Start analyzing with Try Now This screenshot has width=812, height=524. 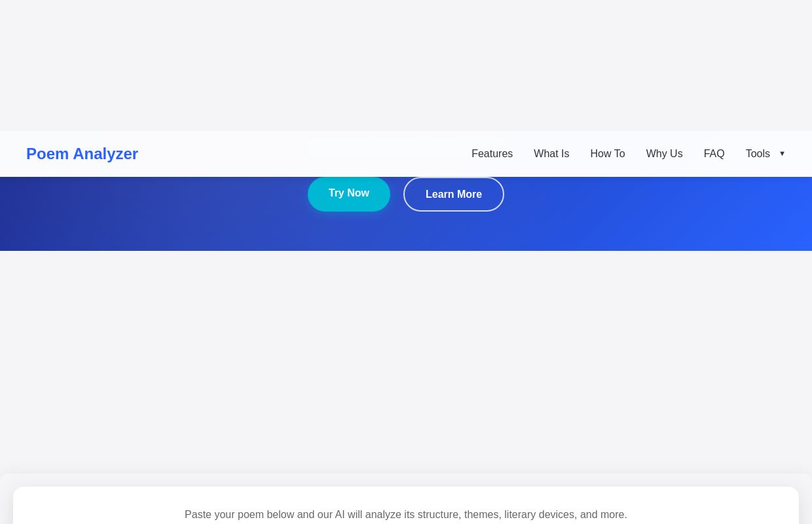click(349, 194)
